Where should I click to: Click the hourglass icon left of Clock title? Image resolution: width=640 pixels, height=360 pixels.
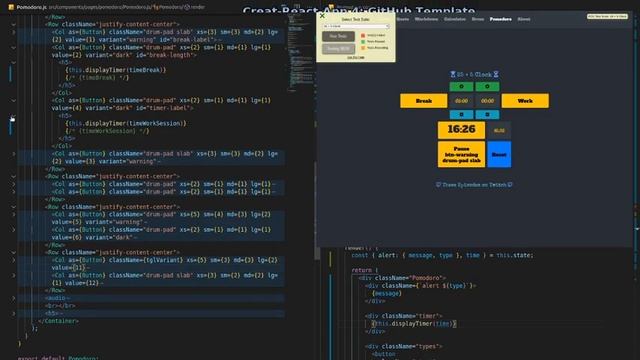pyautogui.click(x=453, y=74)
